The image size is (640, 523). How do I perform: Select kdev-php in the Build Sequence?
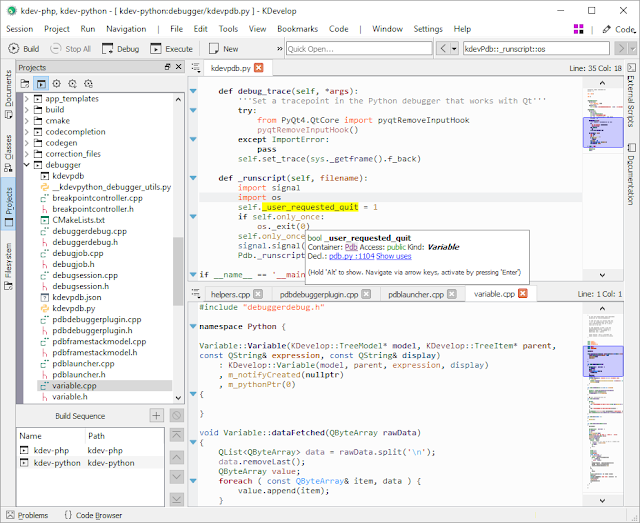click(x=90, y=450)
